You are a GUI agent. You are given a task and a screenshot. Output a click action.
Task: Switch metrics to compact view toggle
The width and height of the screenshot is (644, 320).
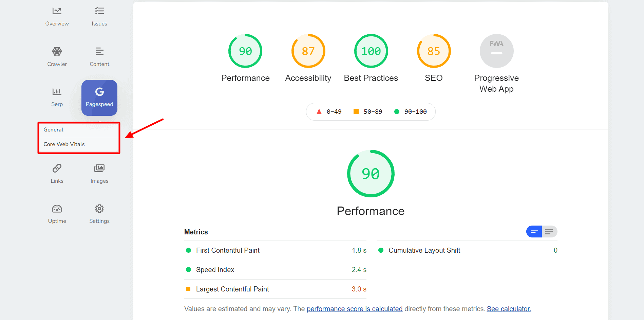534,232
